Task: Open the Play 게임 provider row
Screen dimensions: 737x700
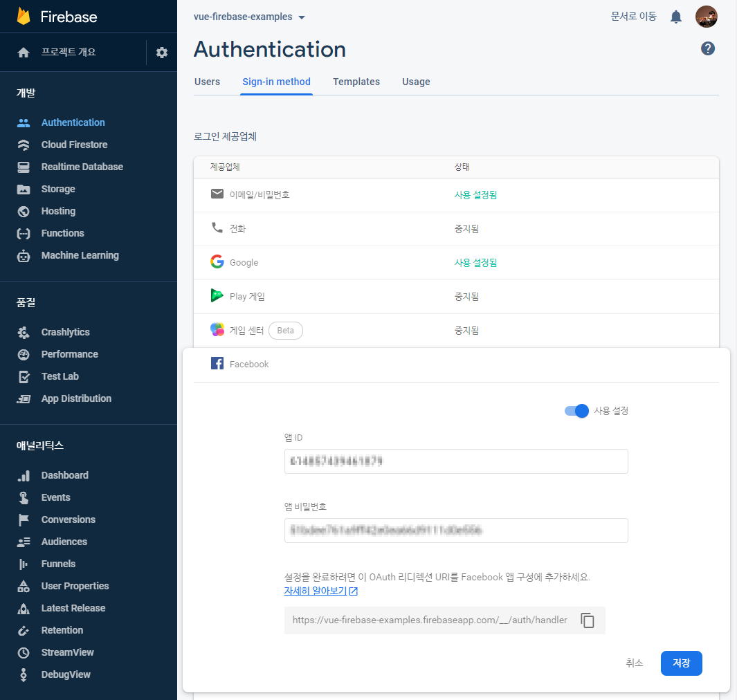Action: pyautogui.click(x=456, y=297)
